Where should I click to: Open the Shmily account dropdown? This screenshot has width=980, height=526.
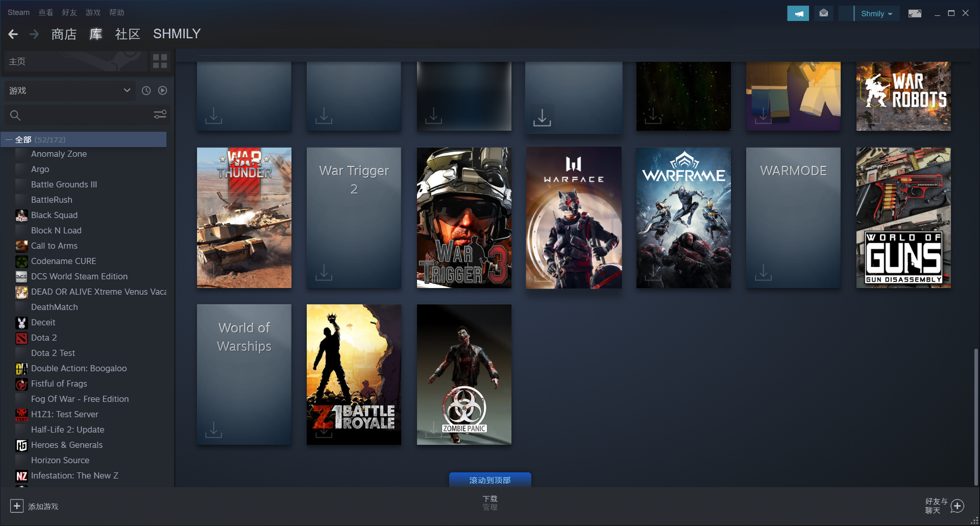click(x=876, y=14)
